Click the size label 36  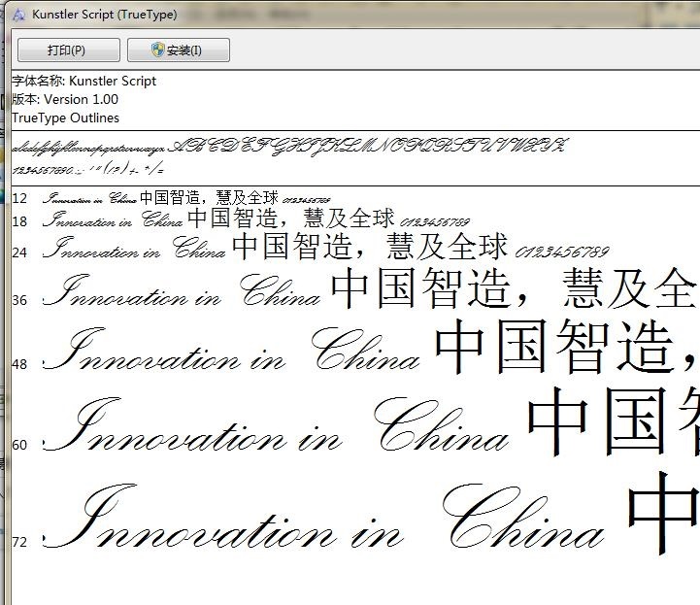(19, 300)
